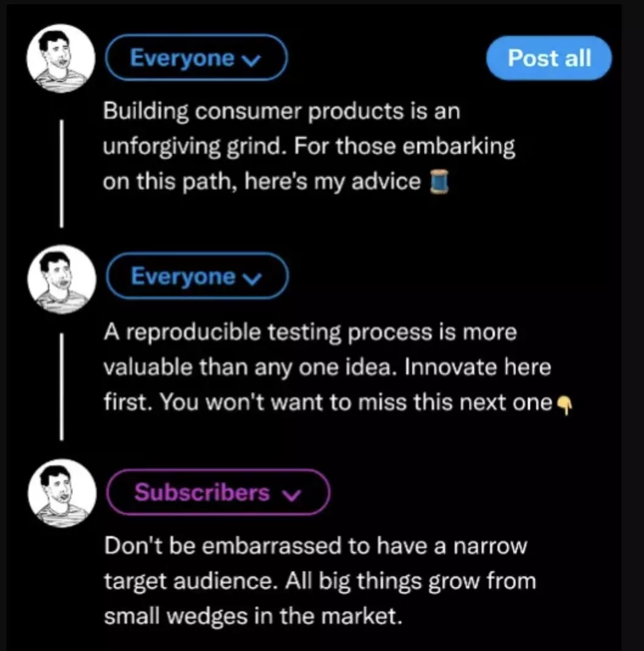This screenshot has width=644, height=651.
Task: Click the chevron arrow in the second Everyone pill
Action: [x=250, y=278]
